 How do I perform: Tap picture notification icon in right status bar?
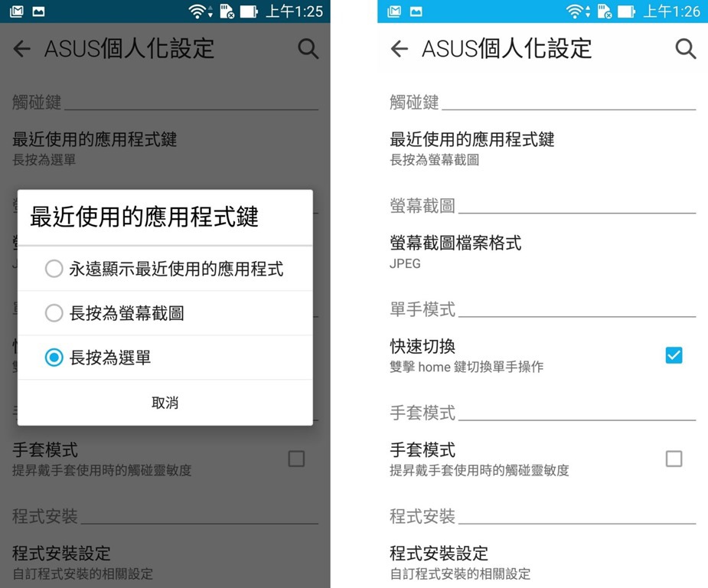click(x=416, y=11)
